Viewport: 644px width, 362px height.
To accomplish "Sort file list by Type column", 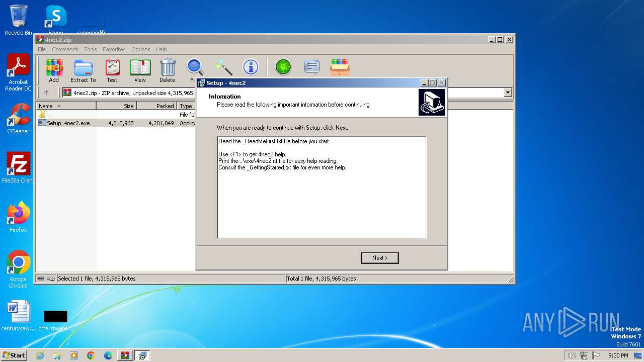I will pos(186,106).
